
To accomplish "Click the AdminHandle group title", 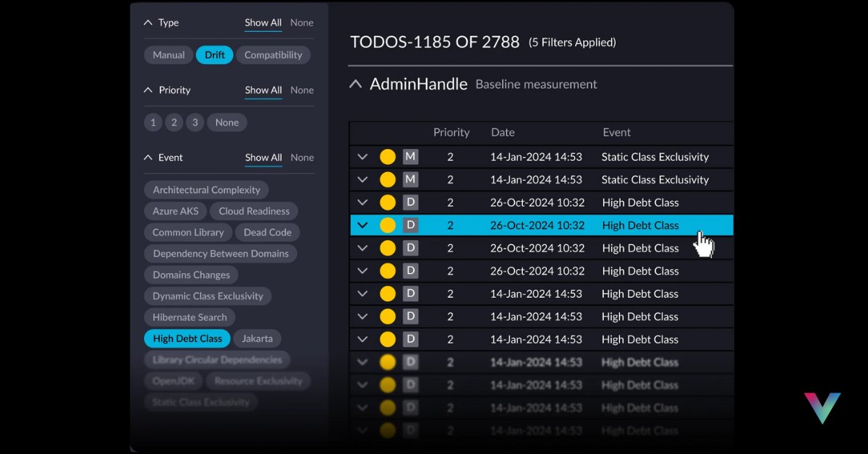I will tap(419, 84).
